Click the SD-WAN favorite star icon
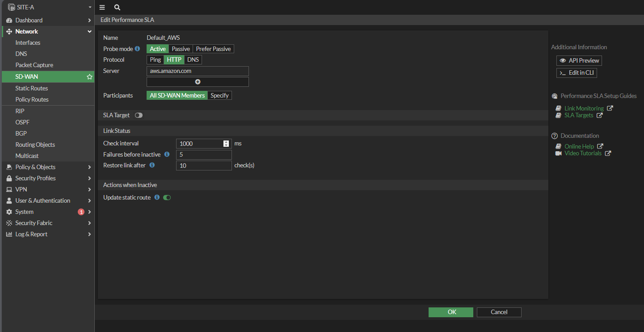The height and width of the screenshot is (332, 644). click(89, 77)
